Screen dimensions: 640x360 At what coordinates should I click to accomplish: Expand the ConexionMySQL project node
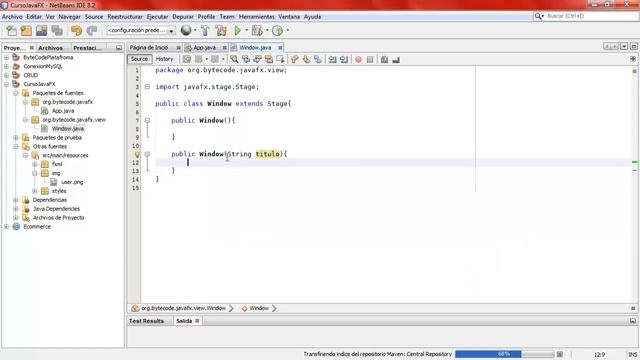click(x=6, y=67)
